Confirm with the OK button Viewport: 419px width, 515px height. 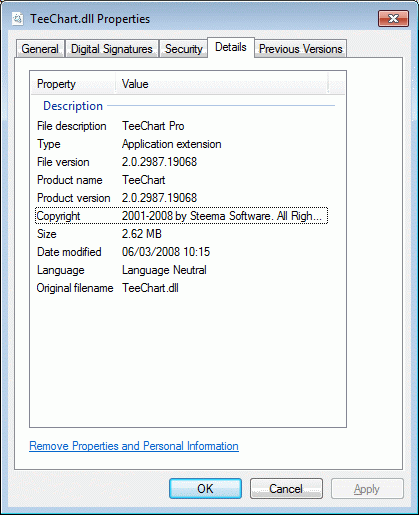click(x=205, y=489)
